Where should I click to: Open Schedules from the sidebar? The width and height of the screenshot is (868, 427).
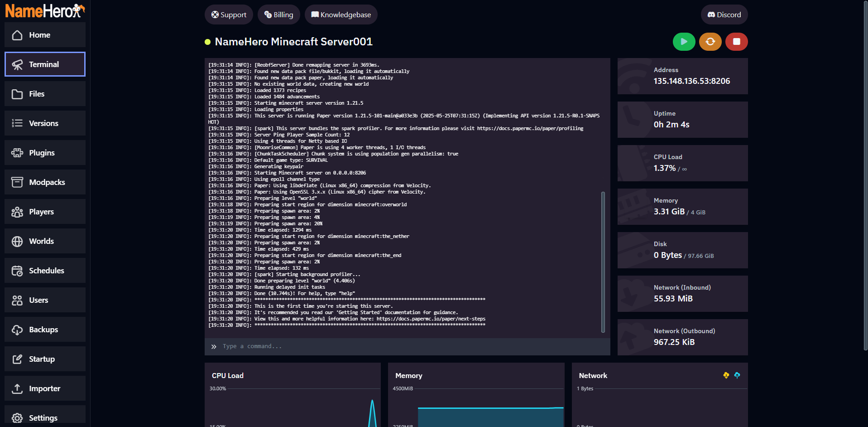tap(45, 271)
